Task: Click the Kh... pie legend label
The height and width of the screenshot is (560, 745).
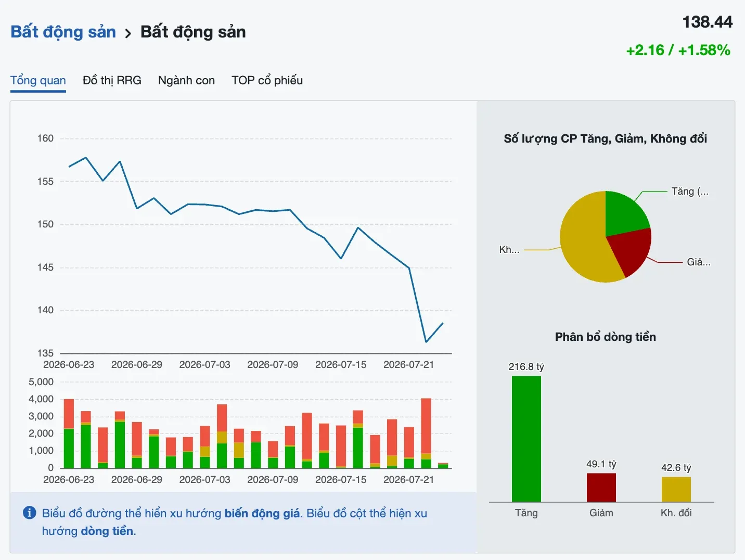Action: (x=509, y=250)
